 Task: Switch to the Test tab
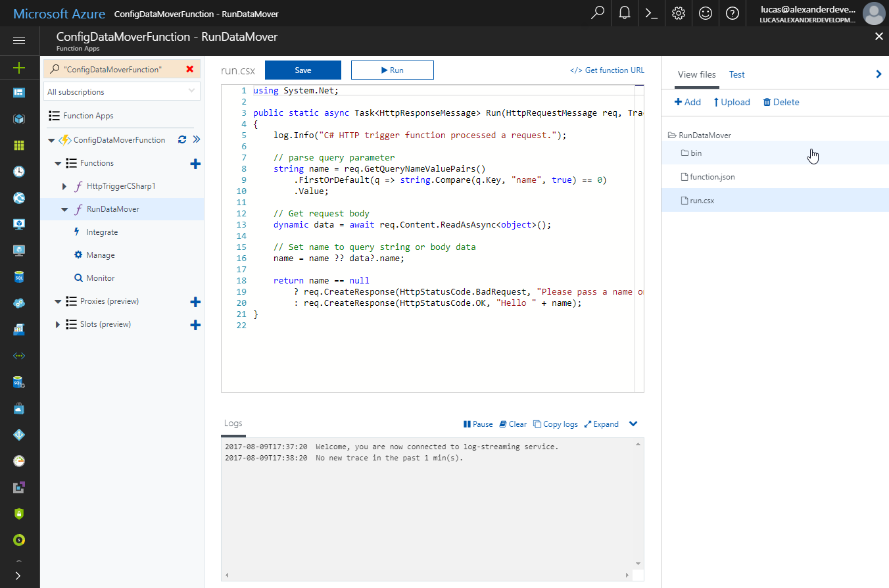(x=737, y=74)
